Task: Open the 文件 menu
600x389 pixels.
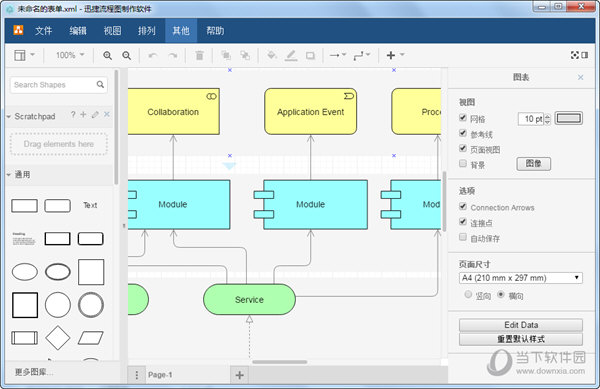Action: [x=43, y=31]
